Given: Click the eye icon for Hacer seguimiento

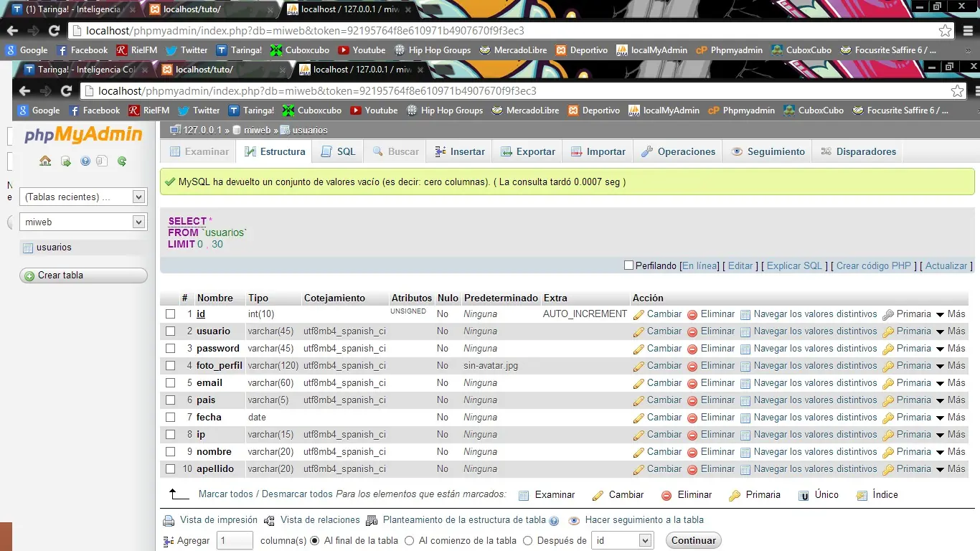Looking at the screenshot, I should click(574, 521).
